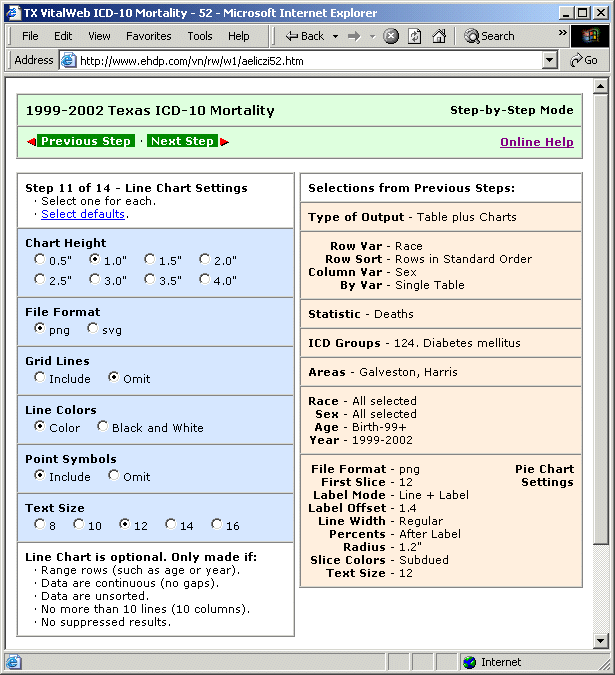Set text size to 14
Viewport: 615px width, 675px height.
(170, 524)
